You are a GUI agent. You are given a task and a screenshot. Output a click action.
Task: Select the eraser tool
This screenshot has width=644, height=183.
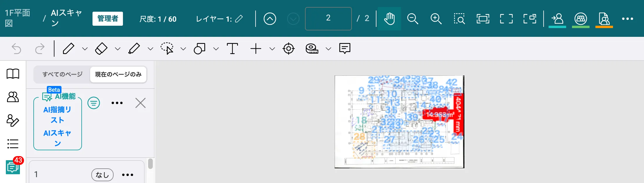101,49
